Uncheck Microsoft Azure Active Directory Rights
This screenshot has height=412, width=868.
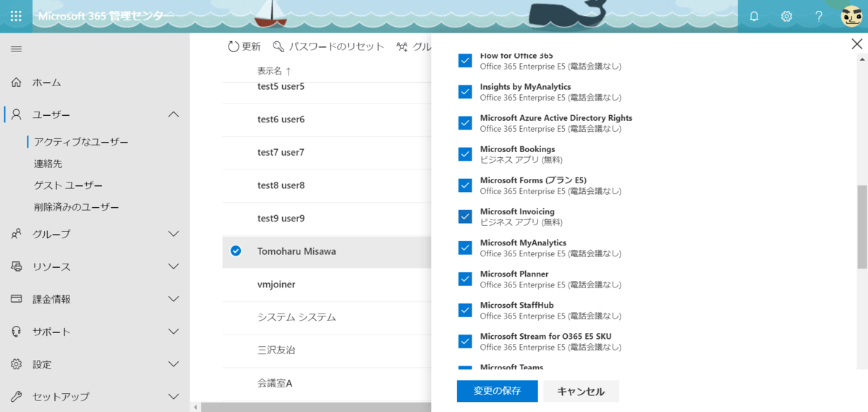pyautogui.click(x=465, y=123)
